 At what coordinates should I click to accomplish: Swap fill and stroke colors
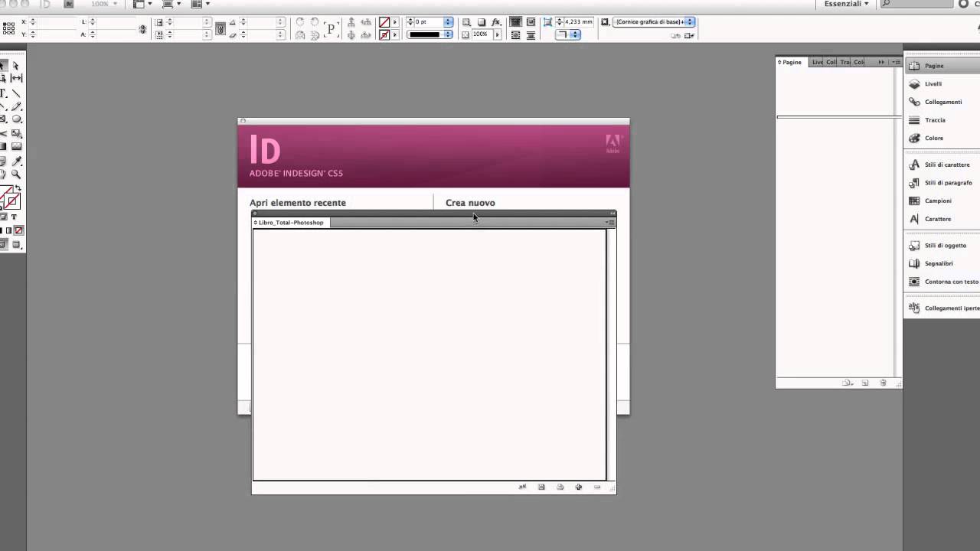[18, 188]
